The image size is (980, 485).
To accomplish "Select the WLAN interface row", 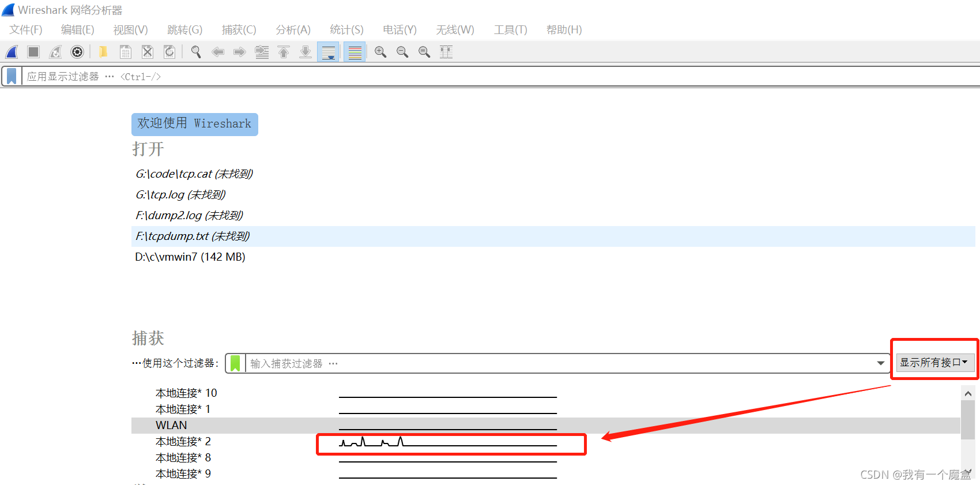I will pyautogui.click(x=545, y=425).
